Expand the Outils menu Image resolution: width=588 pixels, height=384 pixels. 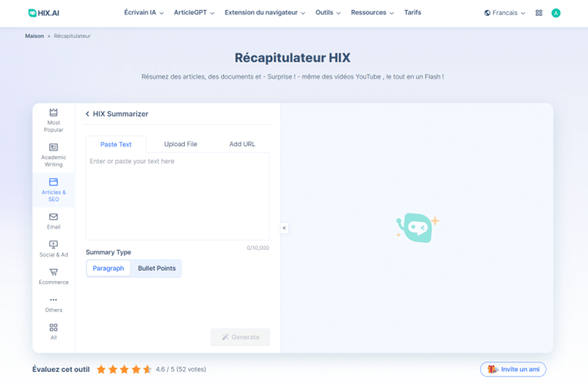tap(328, 13)
